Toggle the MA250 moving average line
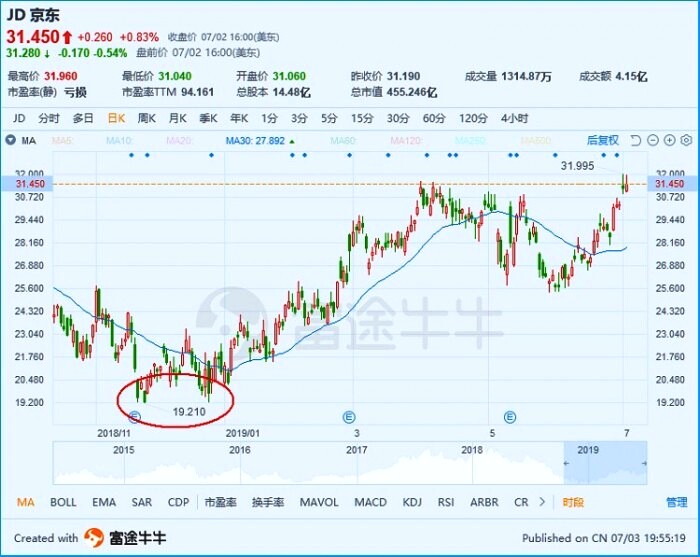The width and height of the screenshot is (700, 557). pyautogui.click(x=470, y=141)
